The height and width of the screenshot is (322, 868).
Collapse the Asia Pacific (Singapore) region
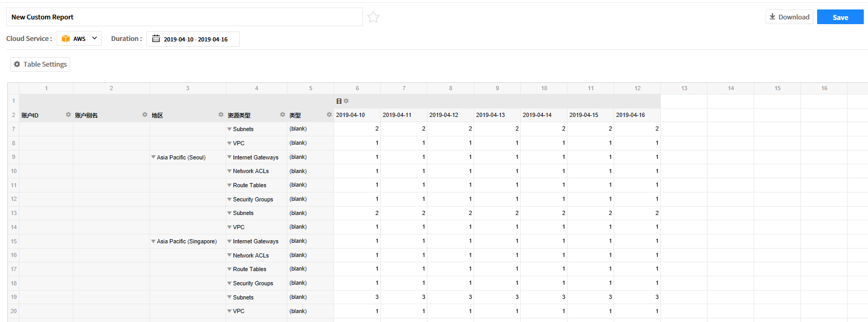(x=153, y=242)
